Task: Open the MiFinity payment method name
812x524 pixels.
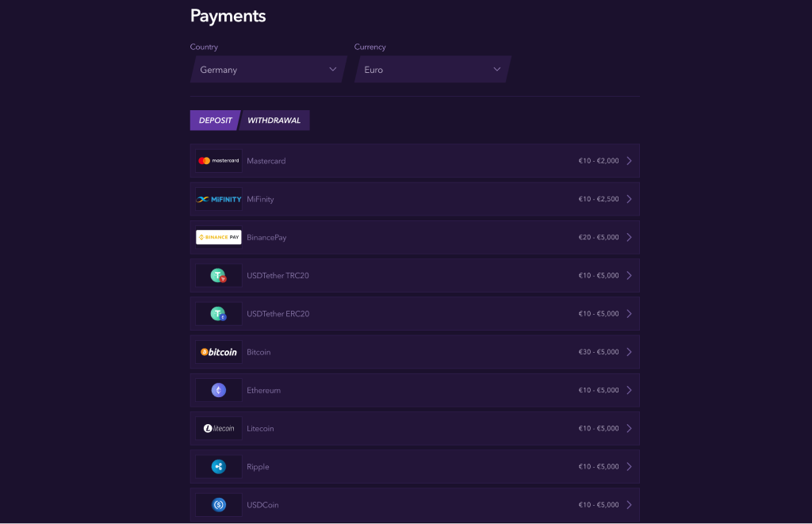Action: pos(260,199)
